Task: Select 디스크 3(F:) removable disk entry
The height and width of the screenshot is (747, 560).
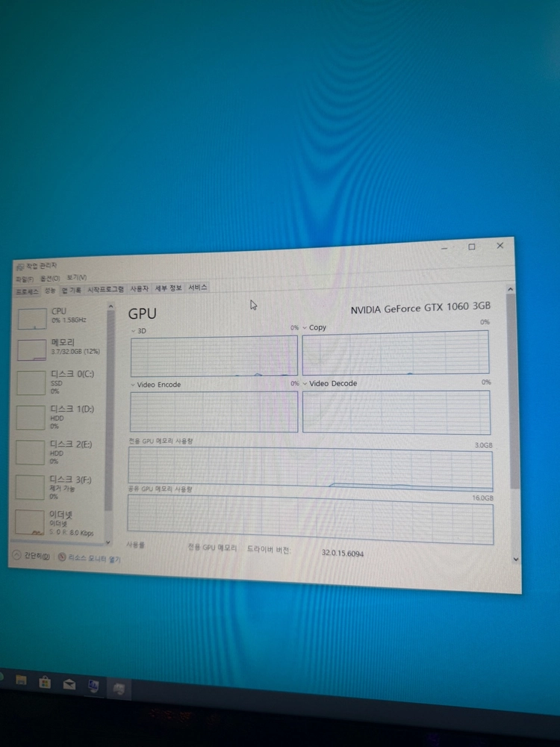Action: pyautogui.click(x=57, y=487)
